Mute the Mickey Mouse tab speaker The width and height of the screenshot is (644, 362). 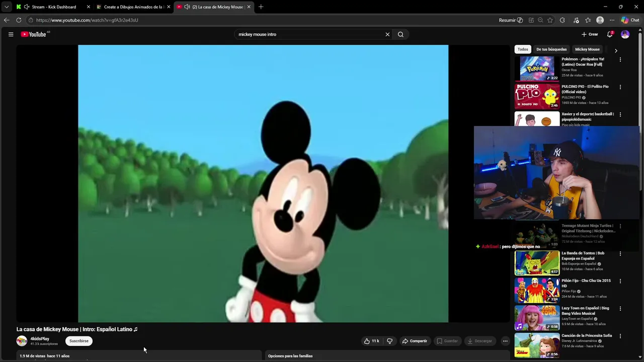[x=187, y=7]
